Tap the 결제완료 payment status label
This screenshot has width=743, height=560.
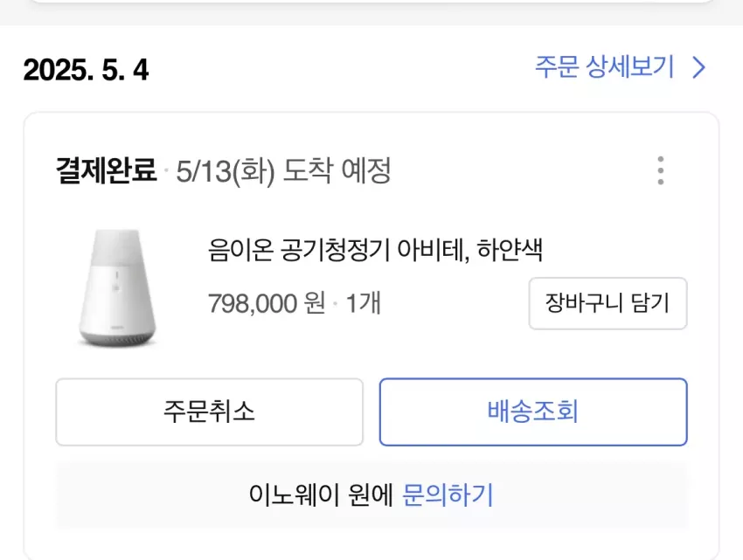point(106,170)
